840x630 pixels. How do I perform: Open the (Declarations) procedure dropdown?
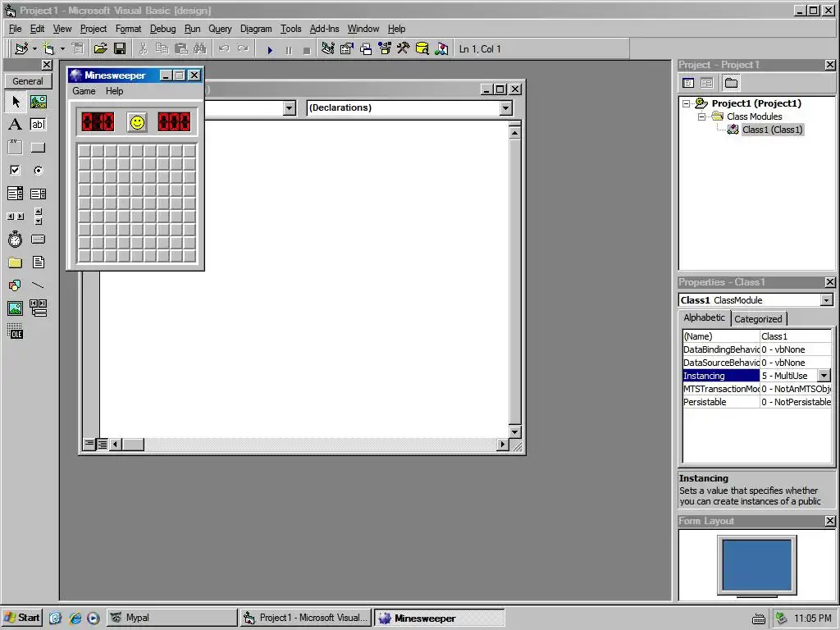[x=505, y=108]
